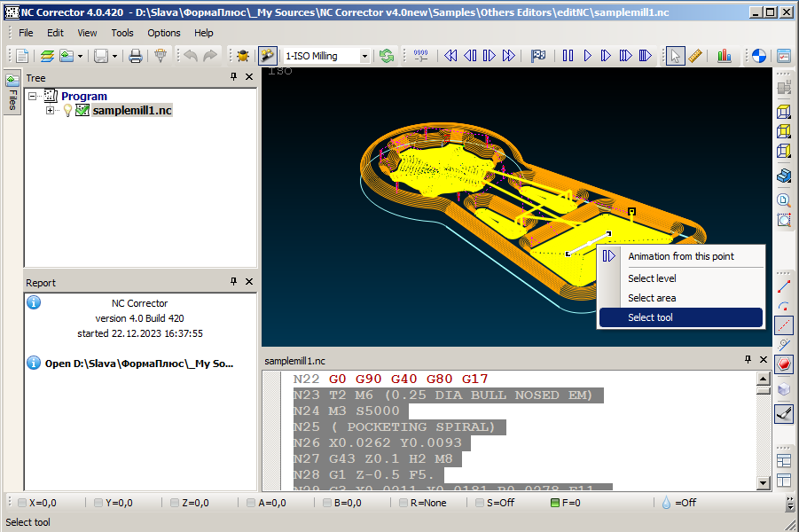Pin the Tree panel
The height and width of the screenshot is (532, 799).
coord(233,76)
